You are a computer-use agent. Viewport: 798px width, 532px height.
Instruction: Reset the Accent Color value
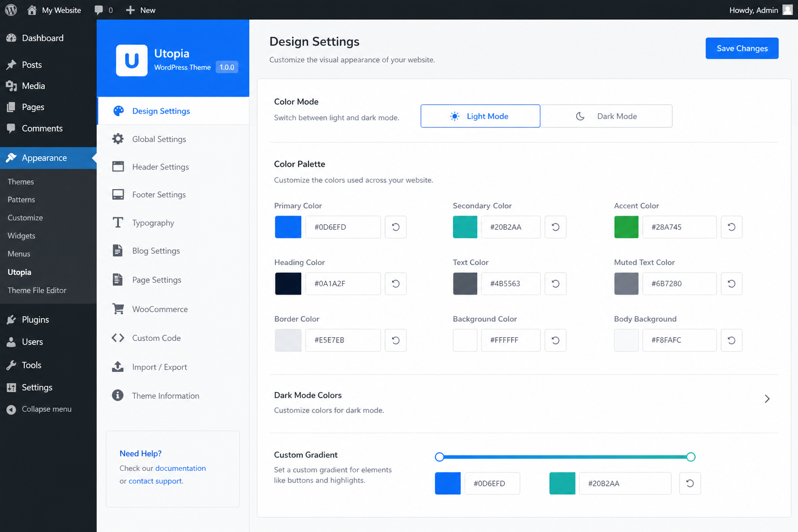[731, 227]
